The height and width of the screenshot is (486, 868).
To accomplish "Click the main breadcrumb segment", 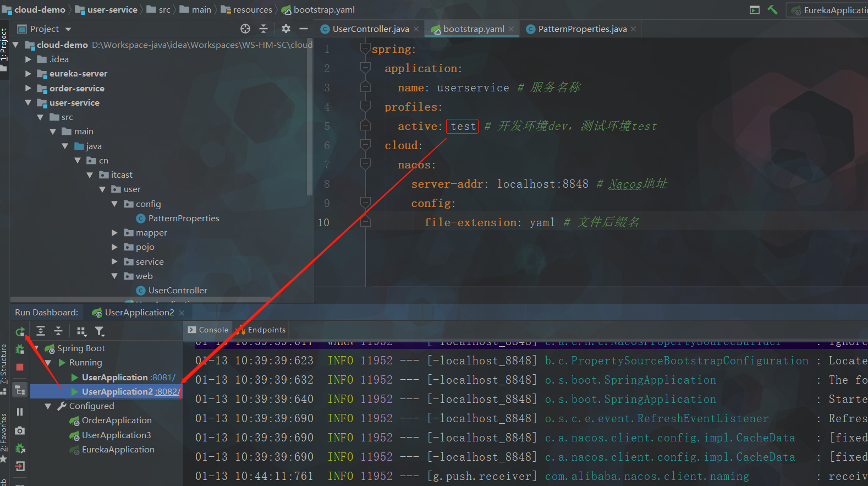I will pyautogui.click(x=196, y=10).
